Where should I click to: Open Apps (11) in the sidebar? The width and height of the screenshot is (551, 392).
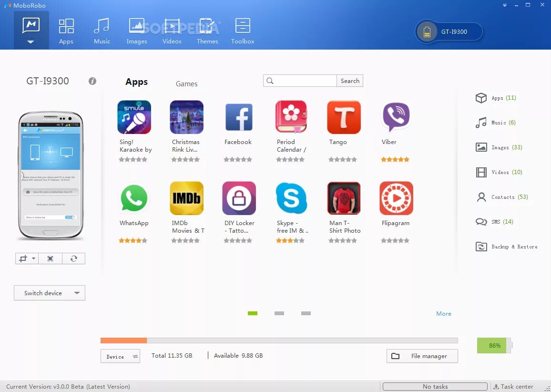pos(496,98)
